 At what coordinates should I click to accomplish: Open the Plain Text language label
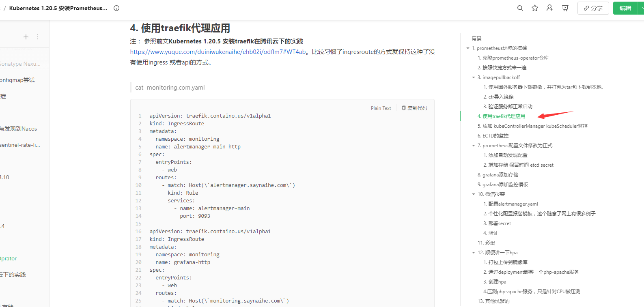click(x=381, y=108)
